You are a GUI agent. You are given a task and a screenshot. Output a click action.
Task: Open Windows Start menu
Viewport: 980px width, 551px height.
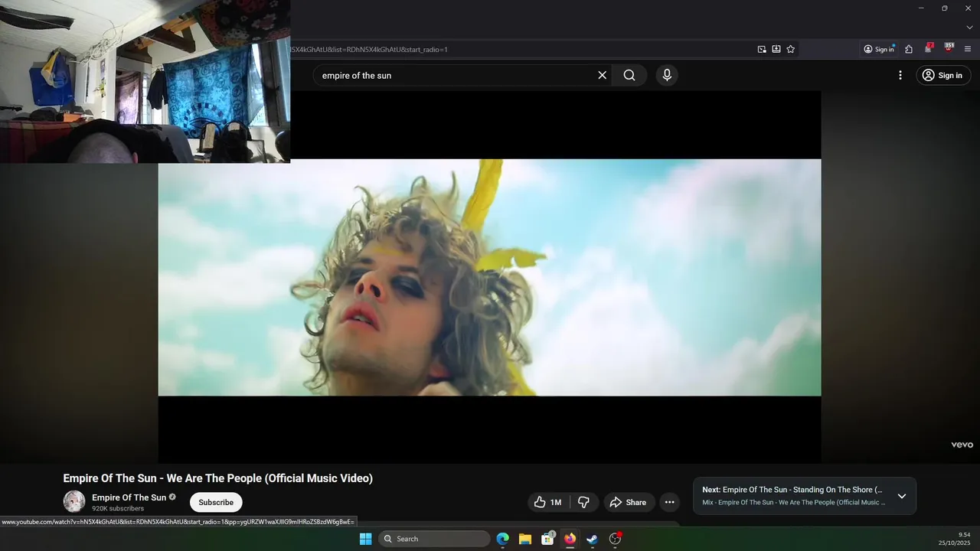(365, 539)
